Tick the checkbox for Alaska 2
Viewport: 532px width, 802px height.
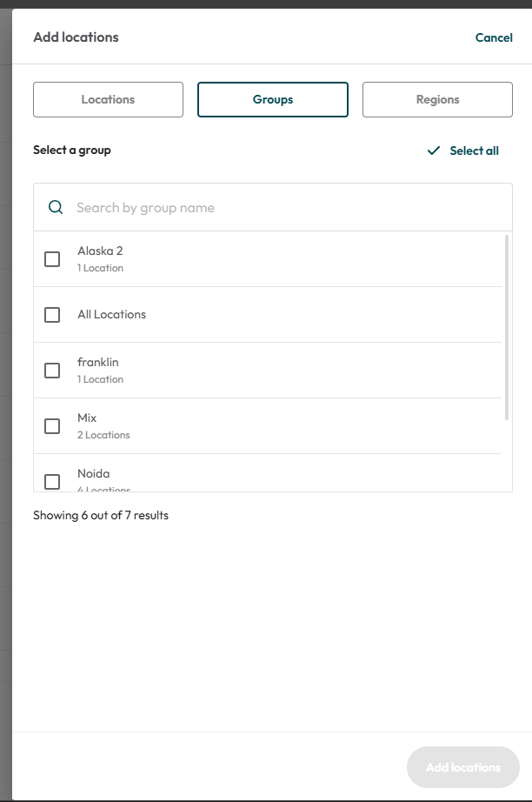52,259
